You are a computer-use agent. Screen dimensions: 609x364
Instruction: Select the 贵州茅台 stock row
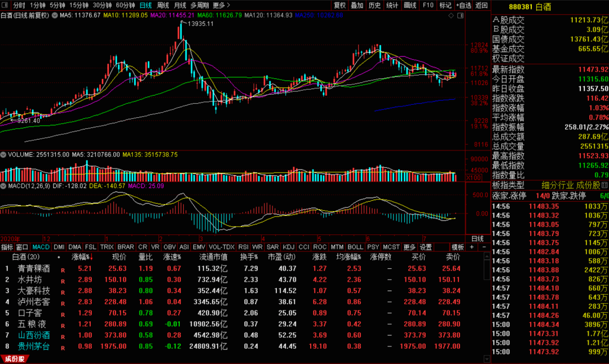tap(33, 346)
